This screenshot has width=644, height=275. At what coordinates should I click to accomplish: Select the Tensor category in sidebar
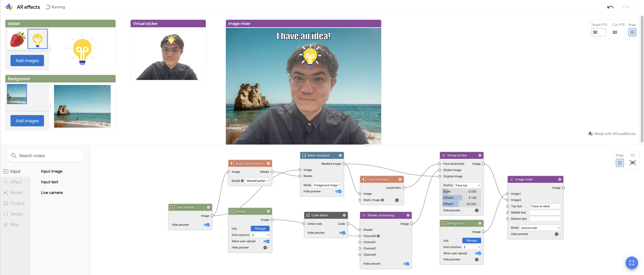pos(15,214)
